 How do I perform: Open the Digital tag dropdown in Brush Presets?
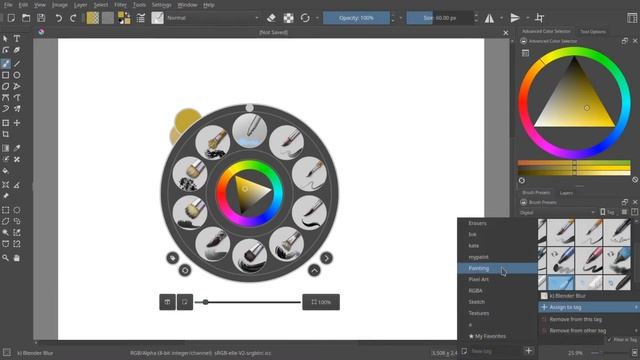(557, 212)
